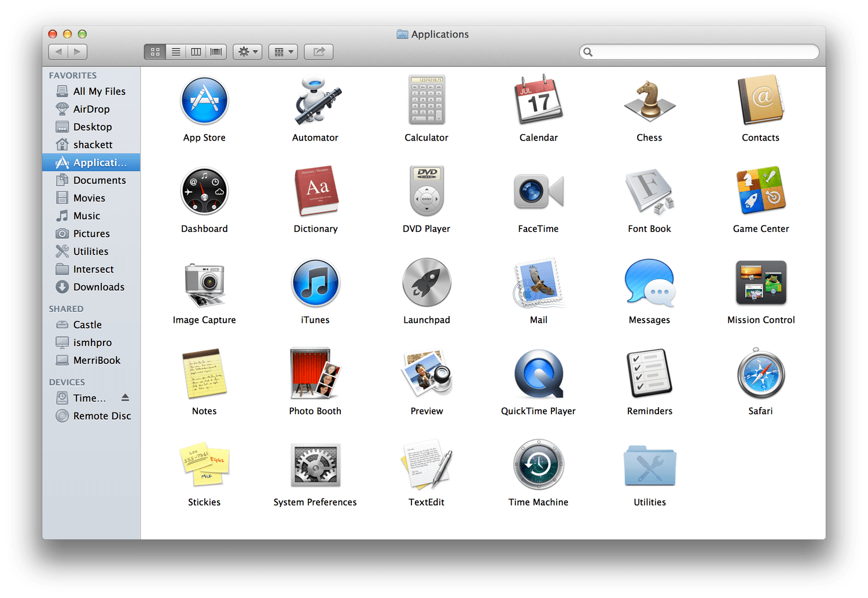Switch to icon view mode
This screenshot has width=868, height=598.
pos(155,52)
